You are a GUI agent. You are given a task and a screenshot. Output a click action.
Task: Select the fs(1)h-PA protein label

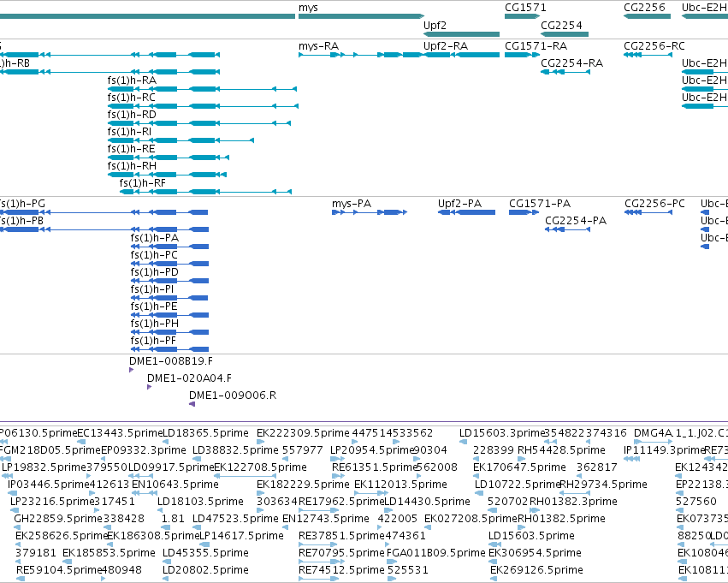tap(155, 238)
